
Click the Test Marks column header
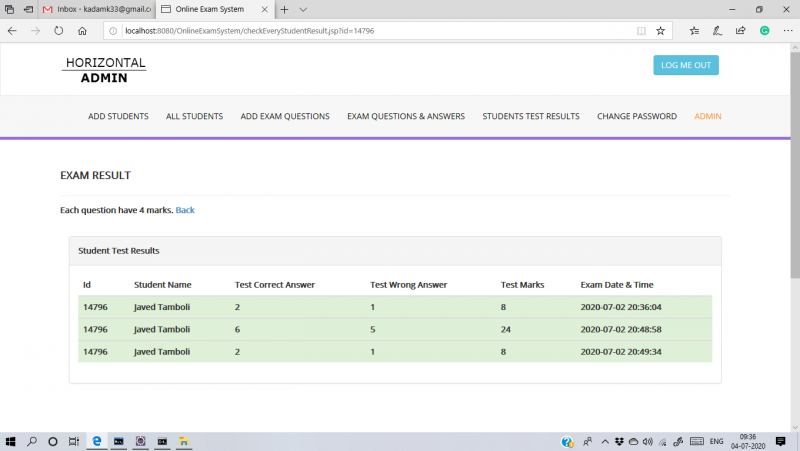522,285
